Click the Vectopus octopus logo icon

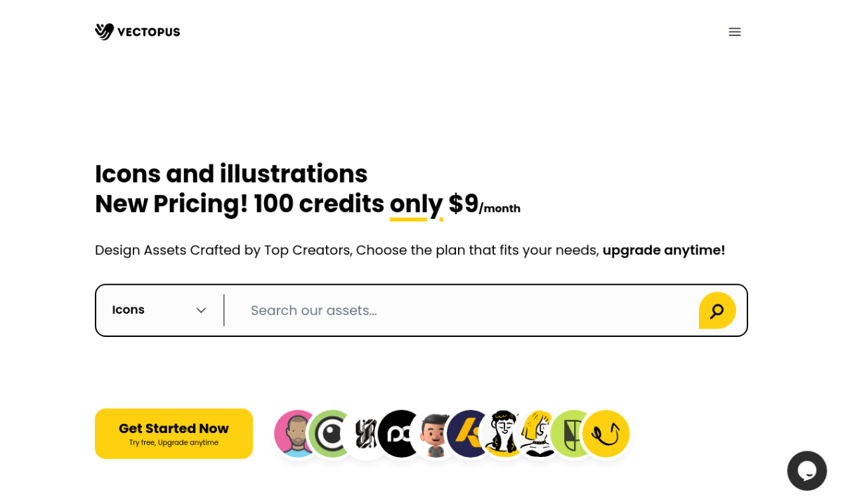click(104, 32)
